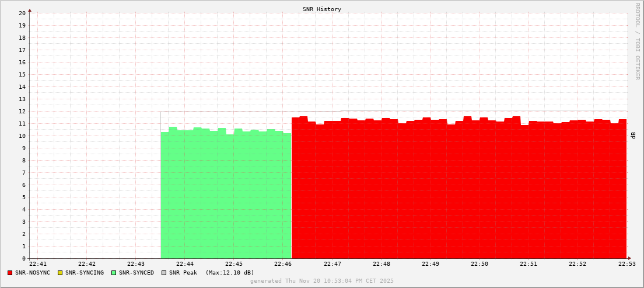Click the 22:41 time axis label
Viewport: 644px width, 288px height.
tap(38, 264)
